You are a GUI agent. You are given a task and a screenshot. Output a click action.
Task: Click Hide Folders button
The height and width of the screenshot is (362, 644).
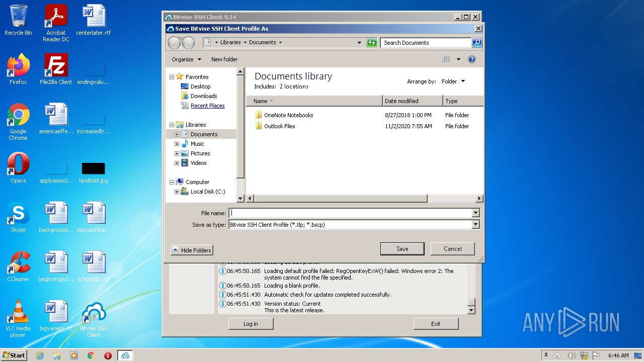point(192,250)
